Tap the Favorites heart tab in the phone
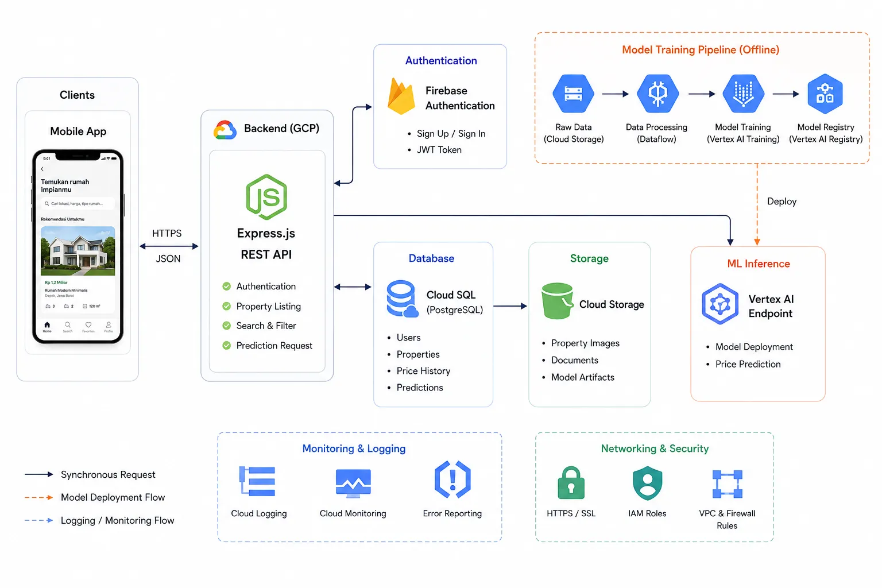 [88, 327]
